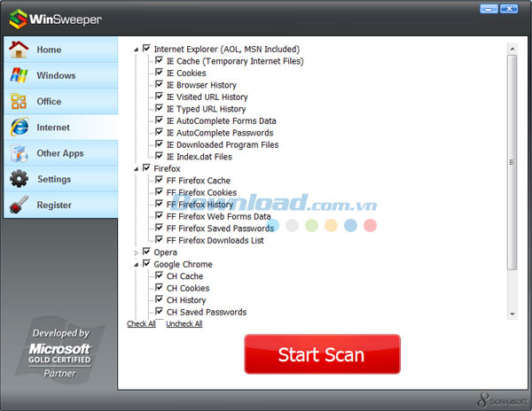Screen dimensions: 532x411
Task: Collapse the Google Chrome tree node
Action: pyautogui.click(x=136, y=265)
